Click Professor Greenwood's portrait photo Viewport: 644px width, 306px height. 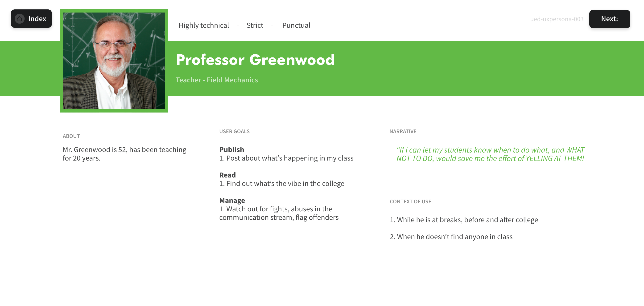point(114,61)
